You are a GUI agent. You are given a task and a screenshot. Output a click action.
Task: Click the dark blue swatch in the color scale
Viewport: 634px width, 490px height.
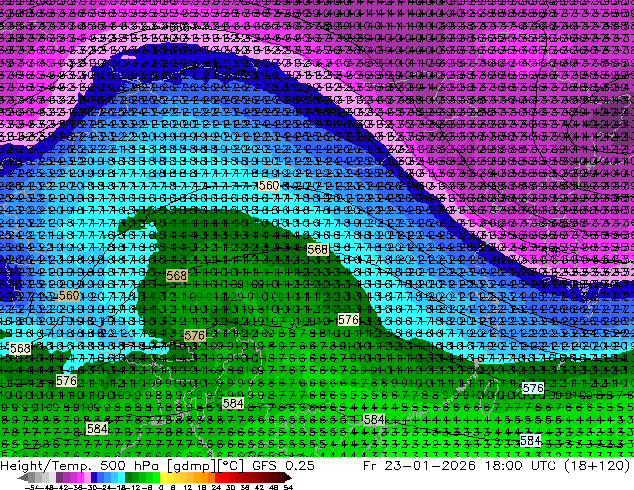click(x=94, y=478)
